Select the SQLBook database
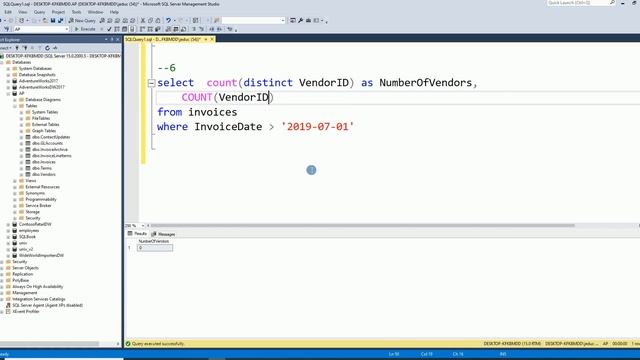Viewport: 640px width, 360px height. (x=27, y=237)
